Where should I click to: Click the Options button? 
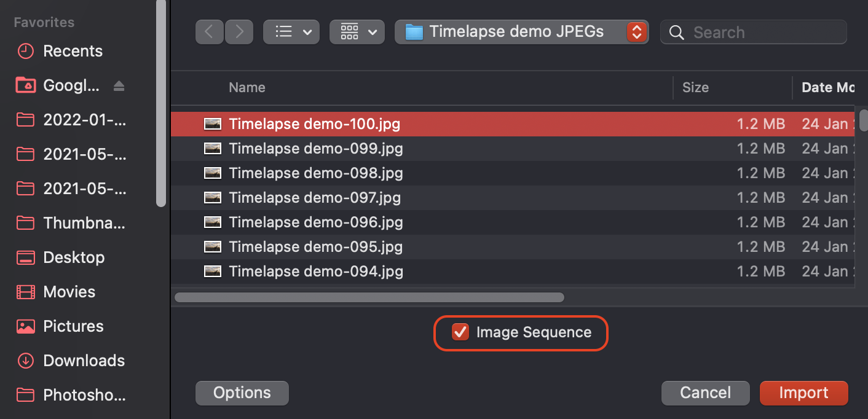pos(242,393)
